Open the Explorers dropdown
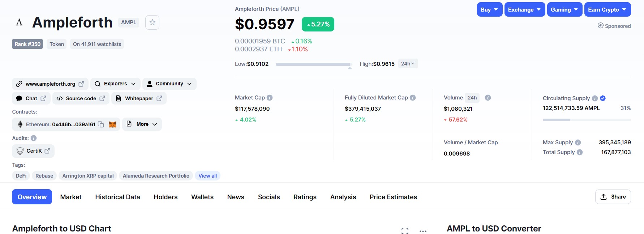The width and height of the screenshot is (644, 234). pyautogui.click(x=115, y=84)
